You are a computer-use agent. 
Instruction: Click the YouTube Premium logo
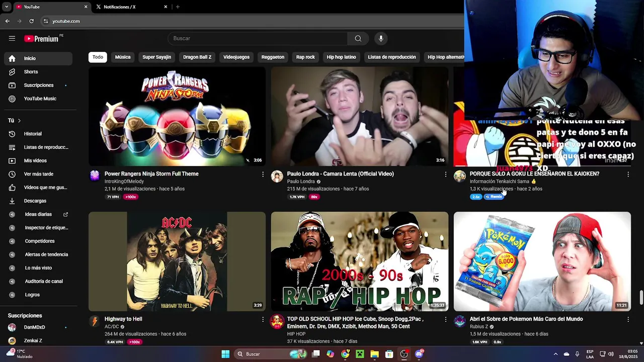(x=41, y=39)
